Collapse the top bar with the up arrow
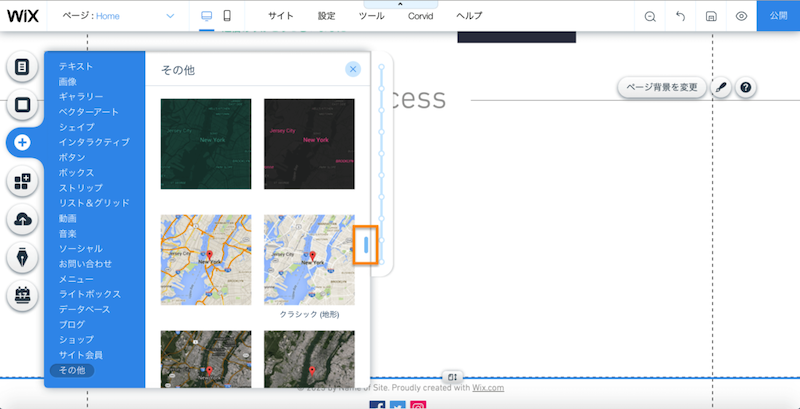This screenshot has width=800, height=409. pyautogui.click(x=400, y=4)
